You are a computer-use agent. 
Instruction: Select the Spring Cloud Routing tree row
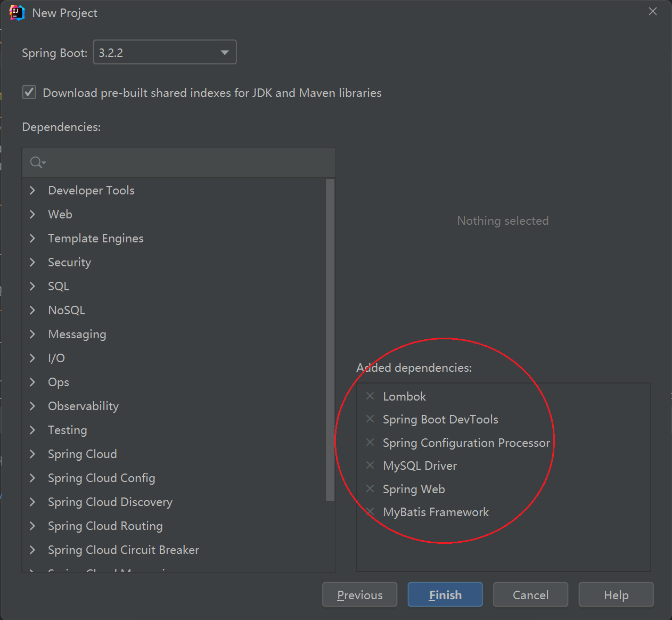point(174,526)
